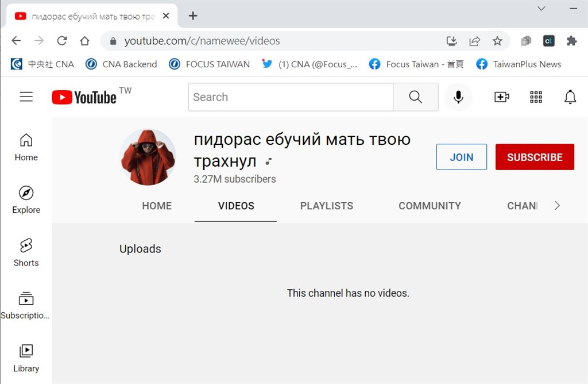Open the browser extensions puzzle icon
Viewport: 588px width, 384px height.
point(571,41)
